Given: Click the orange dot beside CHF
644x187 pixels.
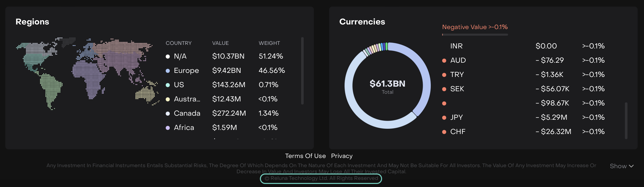Looking at the screenshot, I should 444,132.
